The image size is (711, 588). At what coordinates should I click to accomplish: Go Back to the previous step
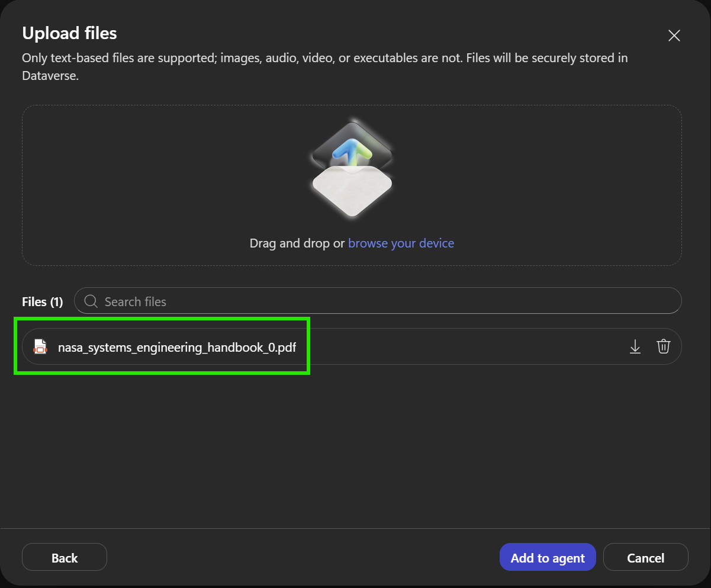[x=65, y=557]
